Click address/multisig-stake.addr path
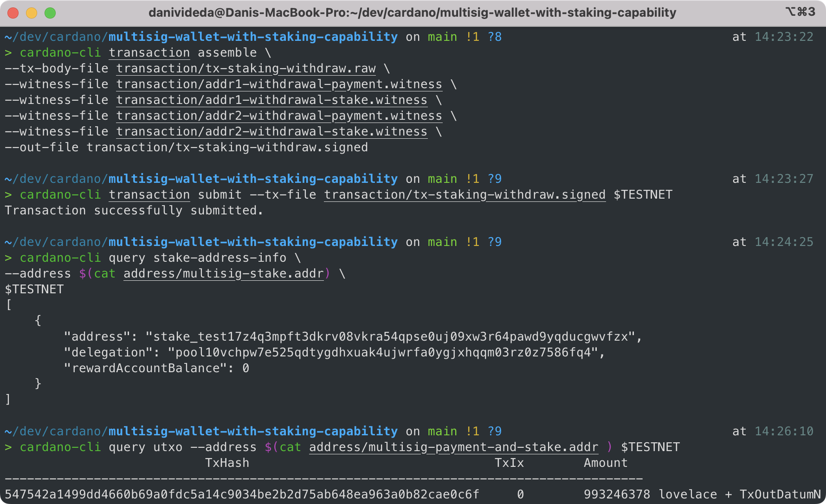Viewport: 826px width, 504px height. coord(224,274)
